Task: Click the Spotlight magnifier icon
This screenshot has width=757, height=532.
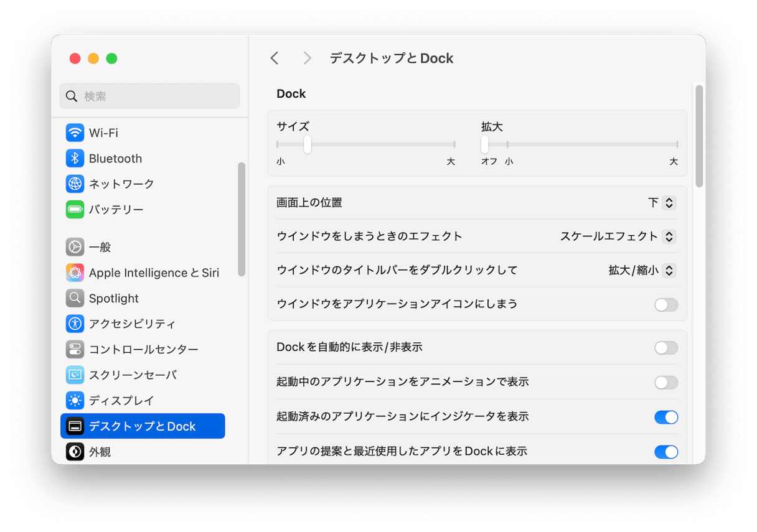Action: (75, 298)
